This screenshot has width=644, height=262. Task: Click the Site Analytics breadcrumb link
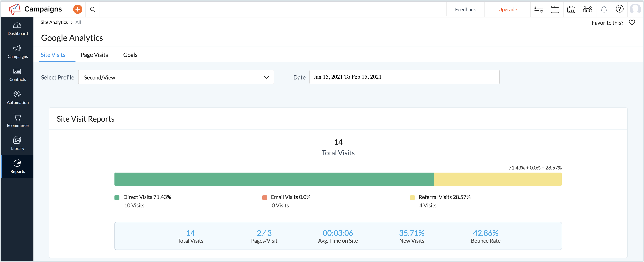[x=54, y=22]
